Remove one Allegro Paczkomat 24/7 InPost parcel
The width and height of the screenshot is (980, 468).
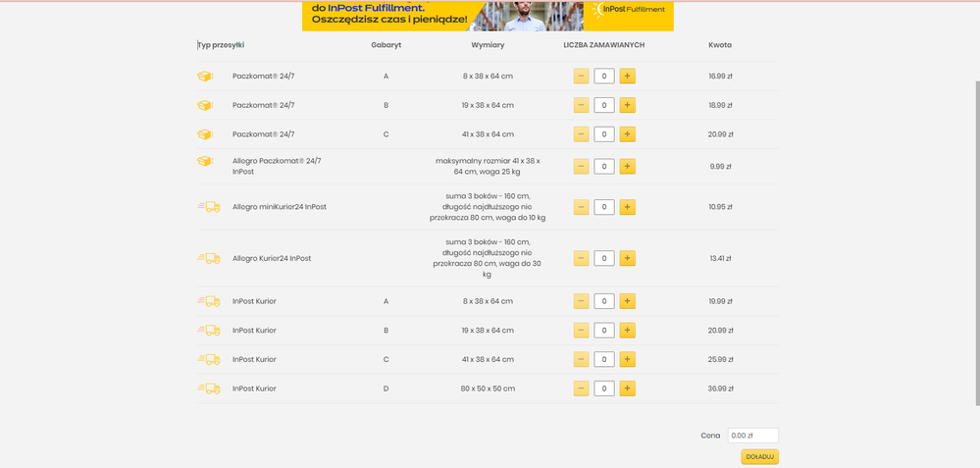(x=582, y=166)
